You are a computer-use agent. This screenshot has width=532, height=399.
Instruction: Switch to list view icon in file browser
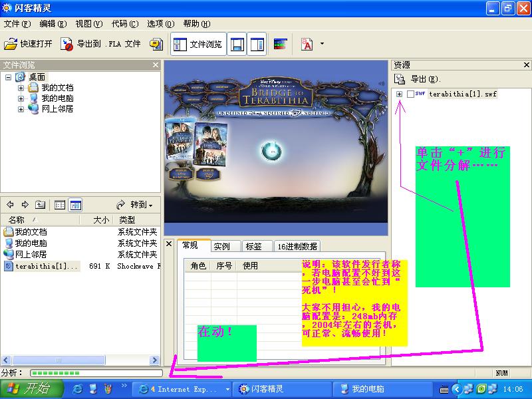tap(60, 205)
